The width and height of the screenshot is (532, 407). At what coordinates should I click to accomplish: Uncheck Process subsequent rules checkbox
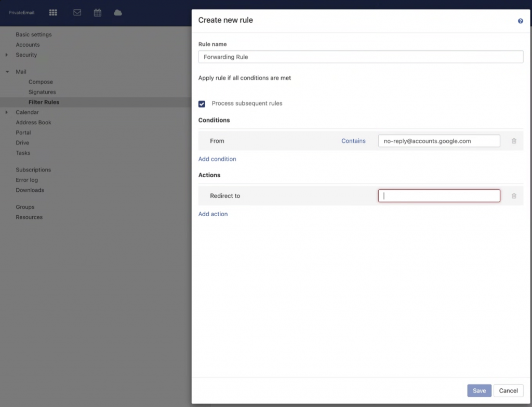[x=202, y=104]
